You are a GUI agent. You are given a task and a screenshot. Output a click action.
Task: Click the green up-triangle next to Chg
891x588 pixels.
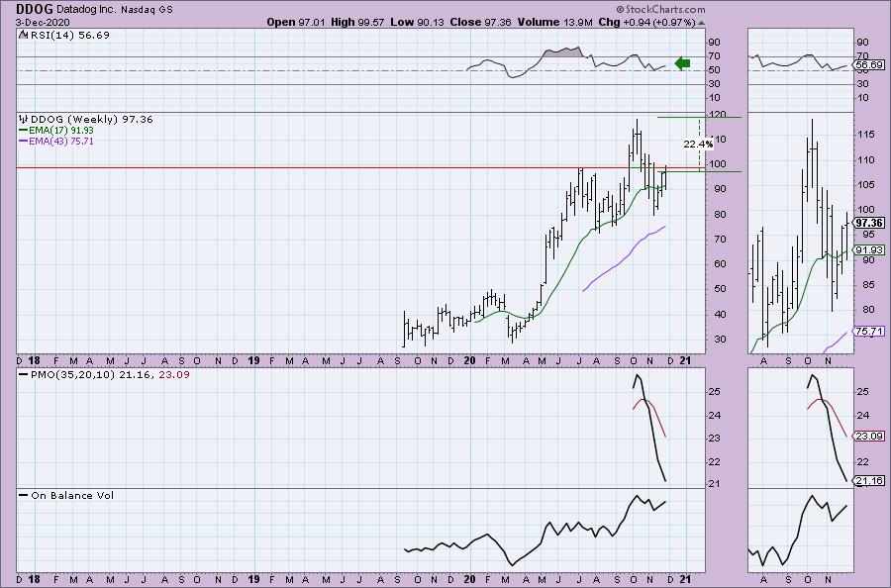[x=701, y=23]
